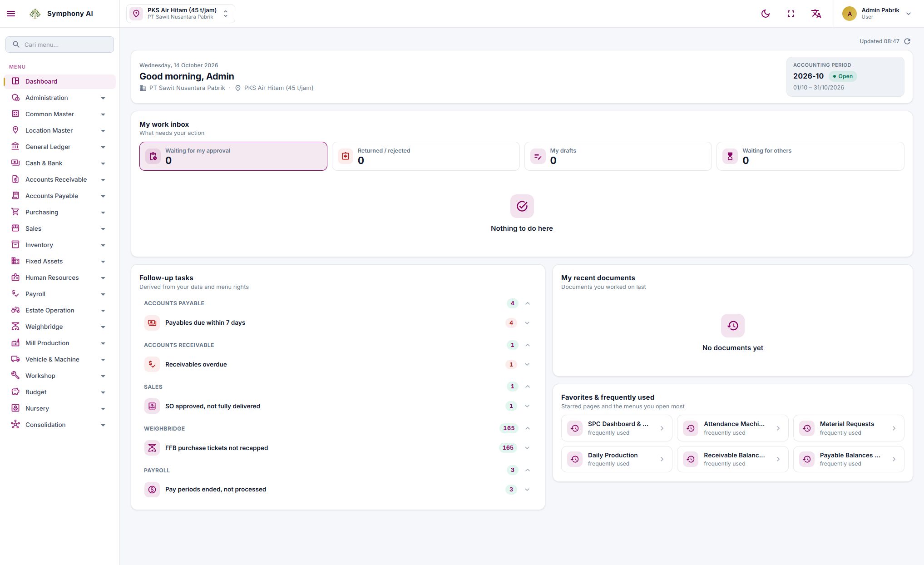Open the Inventory menu
This screenshot has height=565, width=924.
pyautogui.click(x=60, y=245)
